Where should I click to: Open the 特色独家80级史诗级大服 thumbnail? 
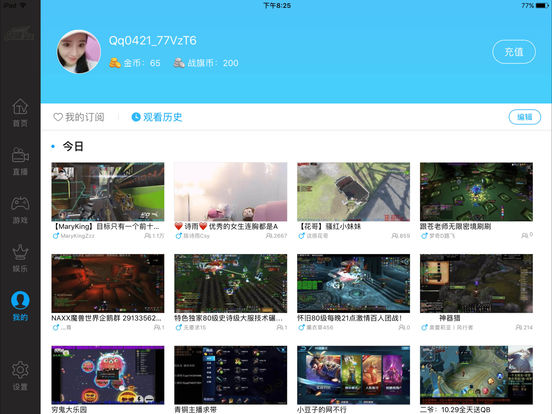pyautogui.click(x=231, y=283)
